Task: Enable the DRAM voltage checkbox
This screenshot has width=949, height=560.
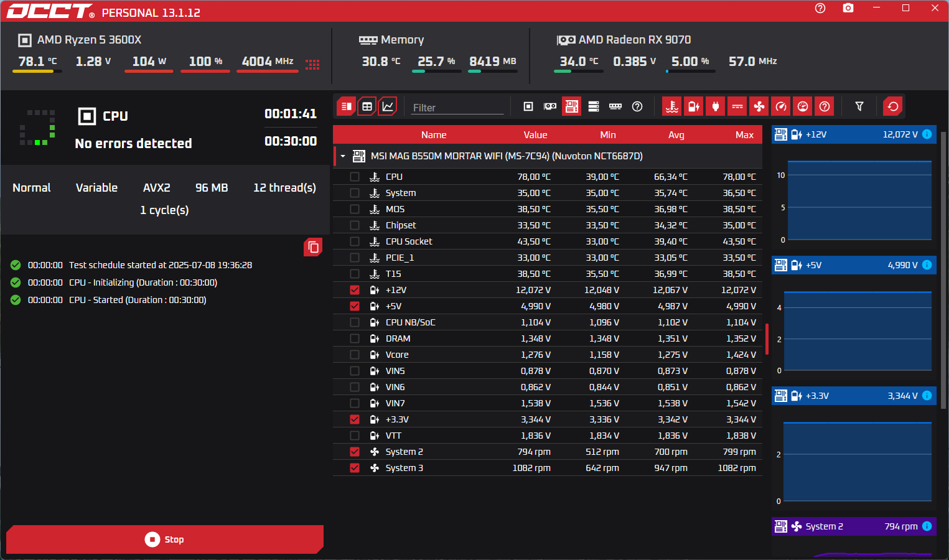Action: 355,338
